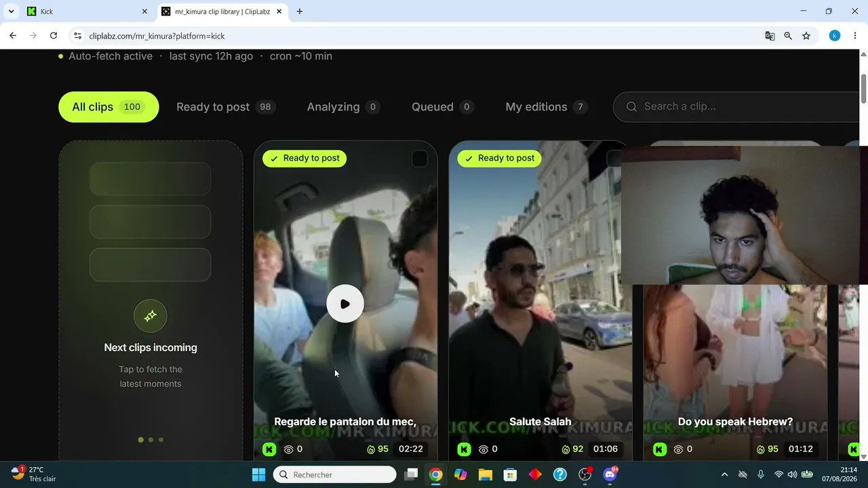Go back to the previous page
The height and width of the screenshot is (488, 868).
[13, 36]
